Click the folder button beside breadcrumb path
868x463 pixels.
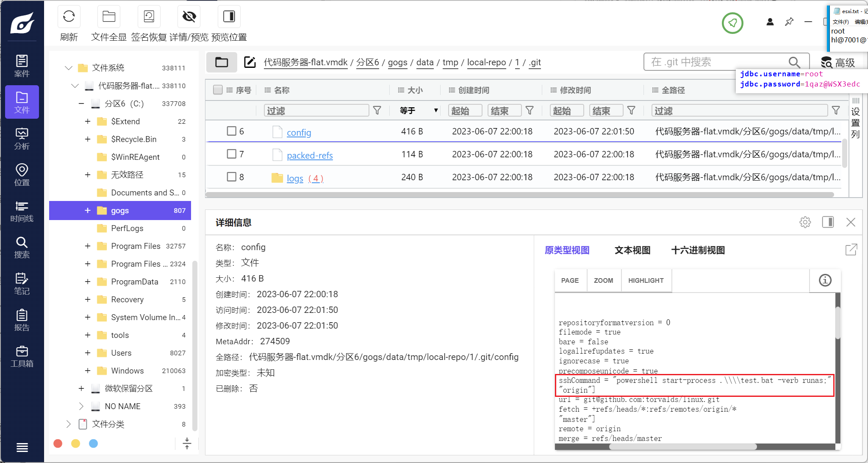coord(222,62)
